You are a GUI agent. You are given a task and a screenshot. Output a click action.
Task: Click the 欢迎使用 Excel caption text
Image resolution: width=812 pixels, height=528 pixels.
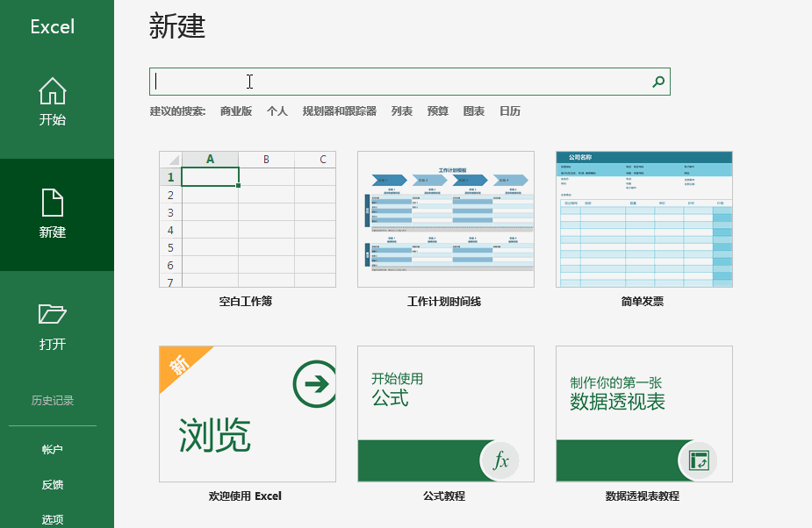[x=246, y=496]
